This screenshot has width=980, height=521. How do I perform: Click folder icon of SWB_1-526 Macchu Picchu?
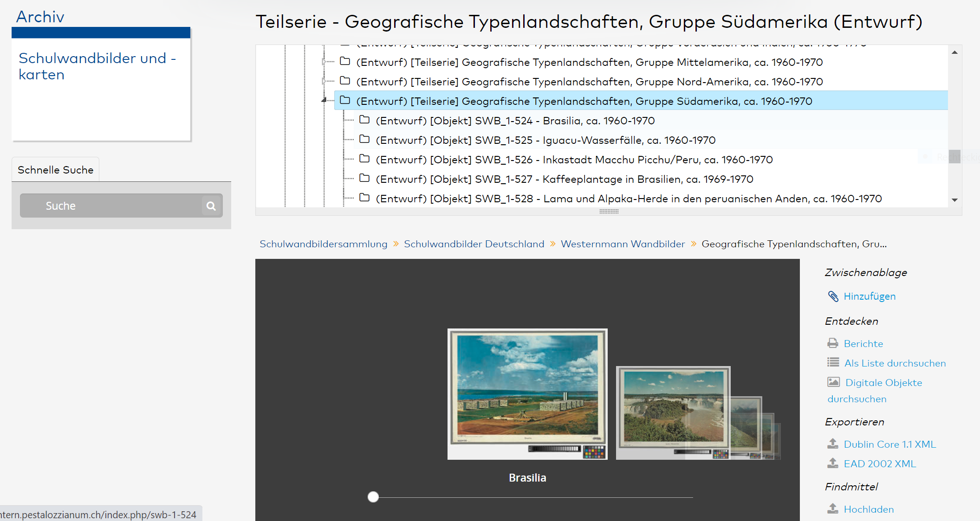tap(364, 159)
